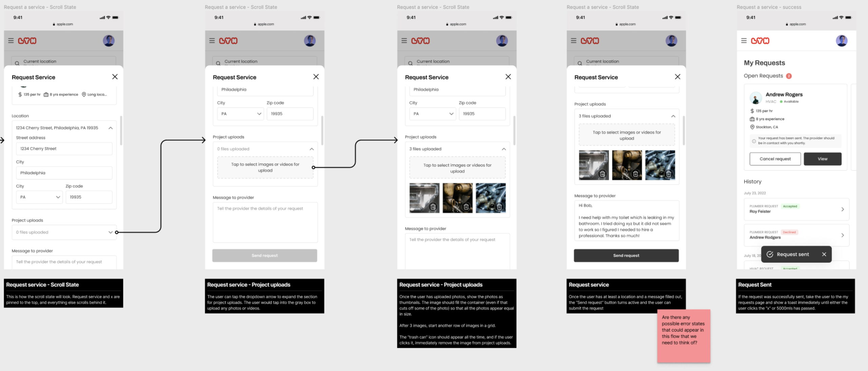Expand the 0 files uploaded section in first mockup
The width and height of the screenshot is (868, 371).
(110, 232)
